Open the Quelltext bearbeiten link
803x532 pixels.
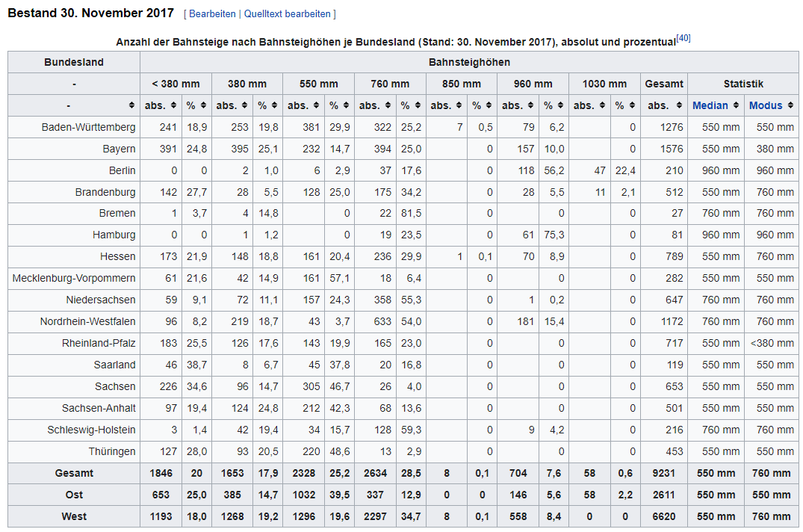pos(288,14)
